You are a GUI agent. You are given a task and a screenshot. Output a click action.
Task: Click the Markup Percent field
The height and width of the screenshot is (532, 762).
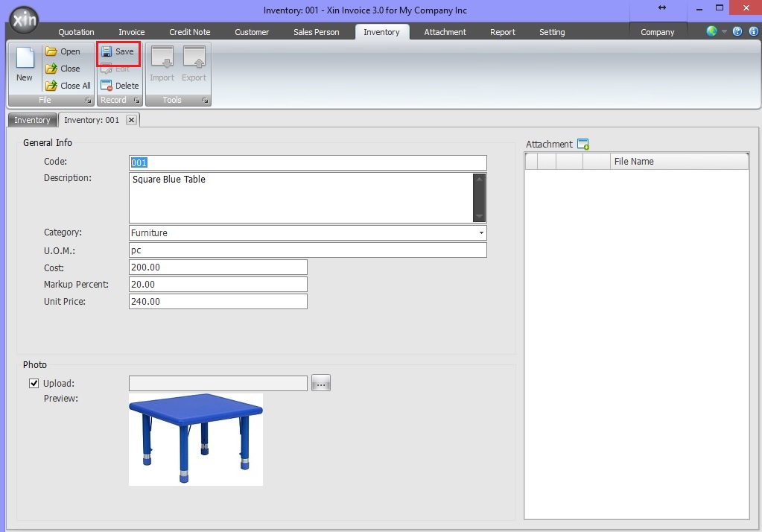pyautogui.click(x=218, y=284)
